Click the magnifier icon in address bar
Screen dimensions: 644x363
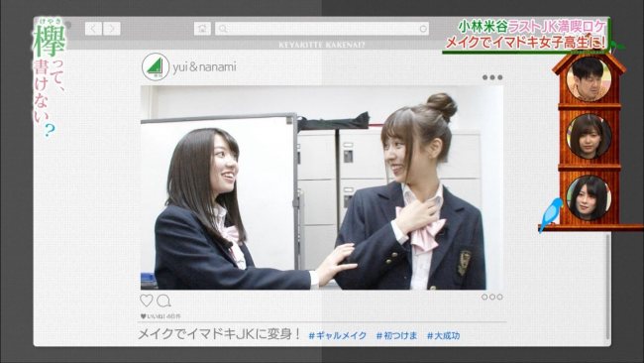click(223, 29)
